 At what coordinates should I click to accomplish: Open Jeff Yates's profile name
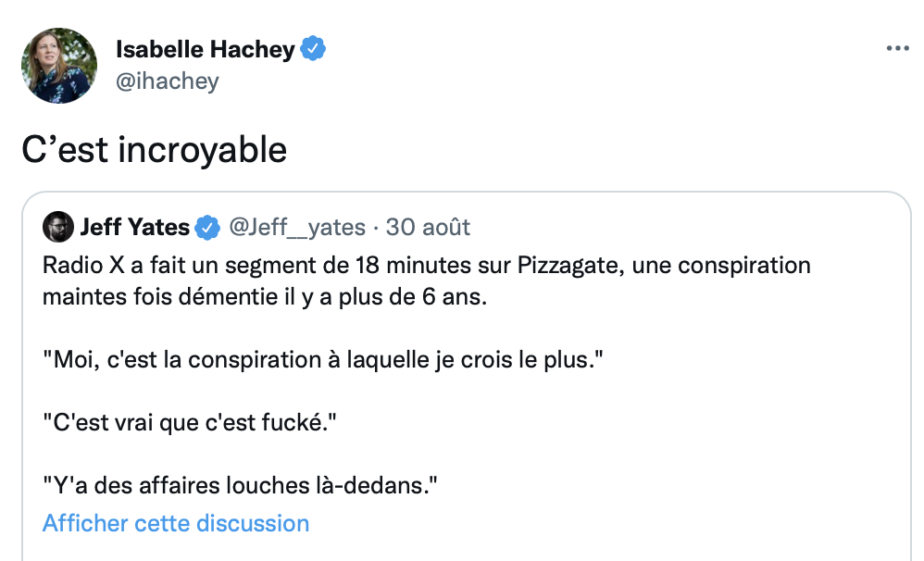click(x=135, y=227)
